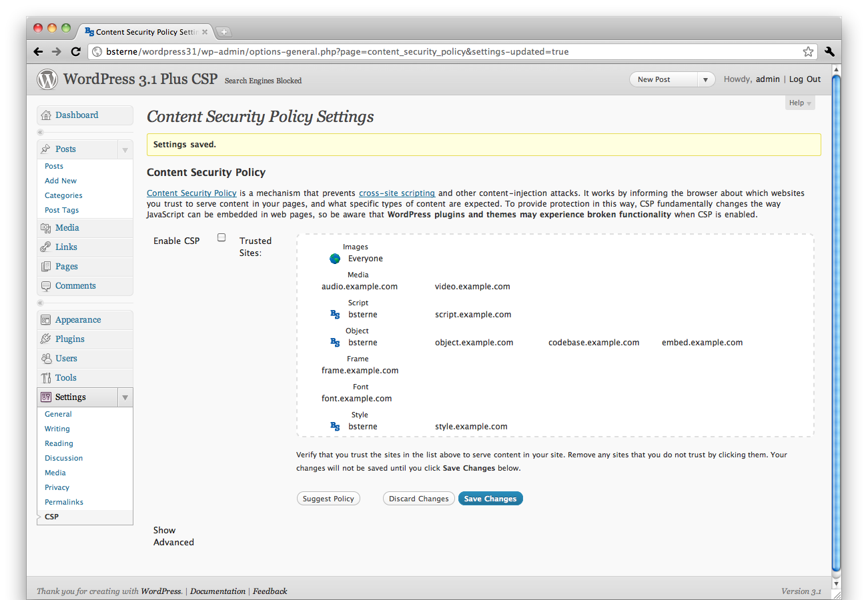This screenshot has width=868, height=600.
Task: Open Discussion settings submenu
Action: [64, 458]
